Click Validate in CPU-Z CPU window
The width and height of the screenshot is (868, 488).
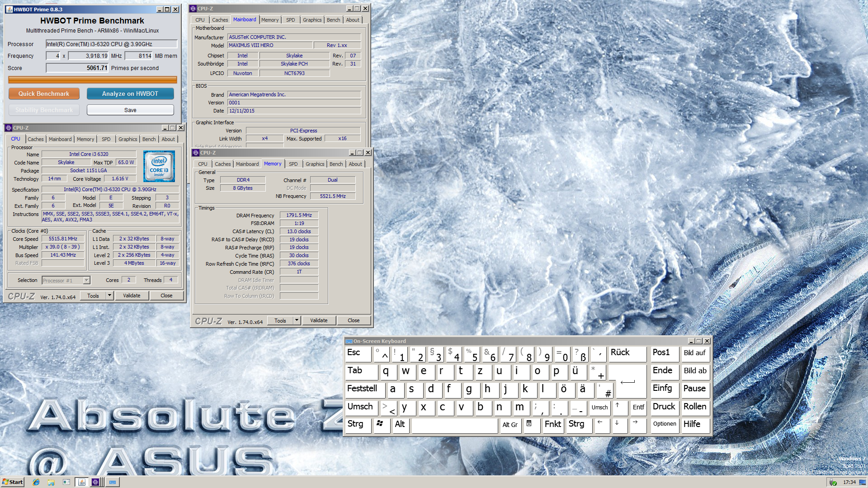[x=132, y=296]
